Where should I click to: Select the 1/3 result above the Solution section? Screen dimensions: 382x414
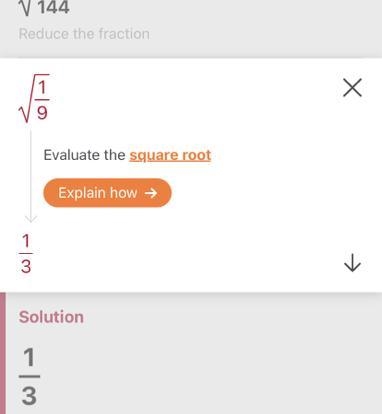[x=26, y=253]
